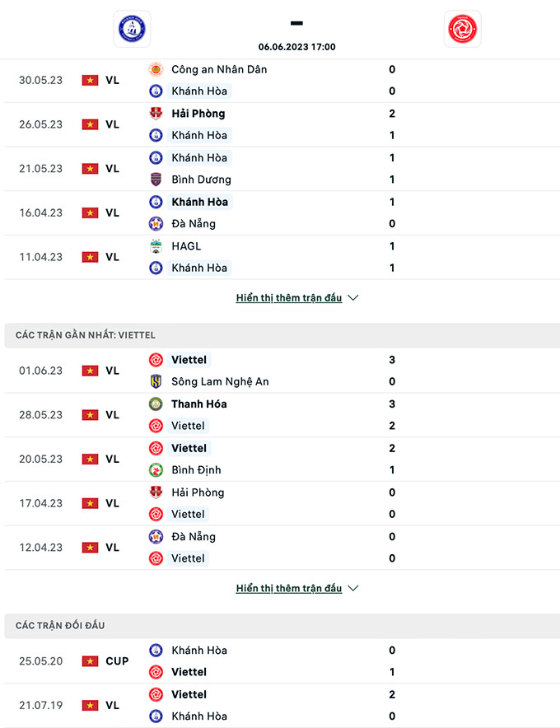This screenshot has height=728, width=560.
Task: Click the match date 06.06.2023 17:00
Action: coord(296,47)
